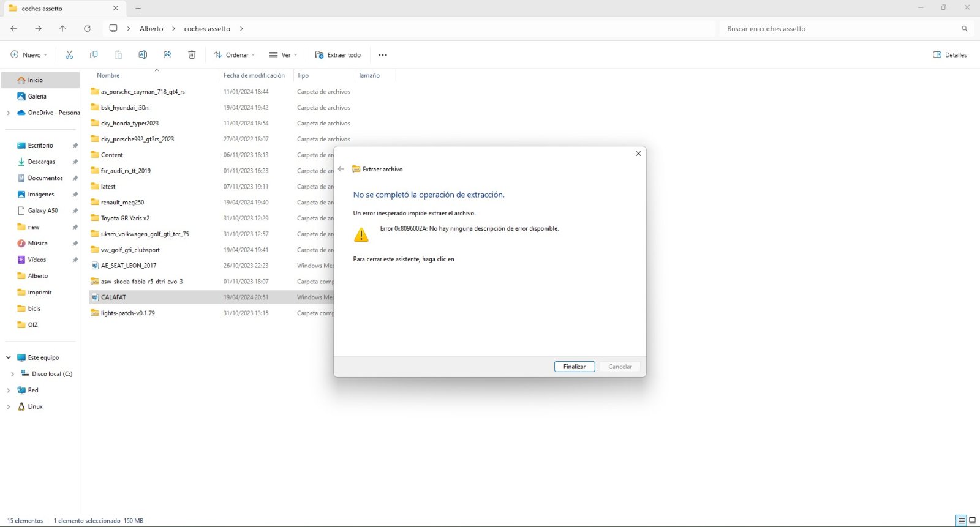
Task: Click the warning triangle icon in dialog
Action: (361, 234)
